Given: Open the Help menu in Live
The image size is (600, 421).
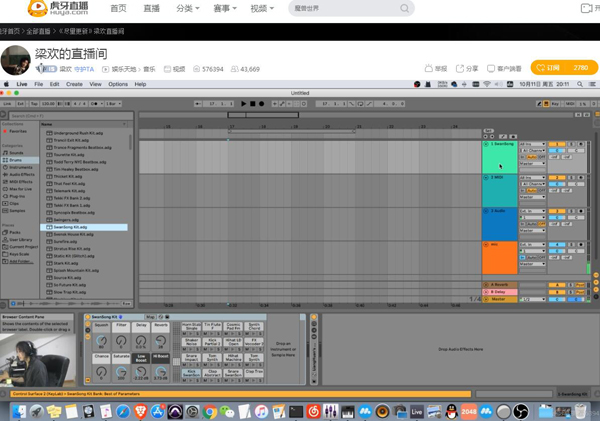Looking at the screenshot, I should tap(140, 84).
